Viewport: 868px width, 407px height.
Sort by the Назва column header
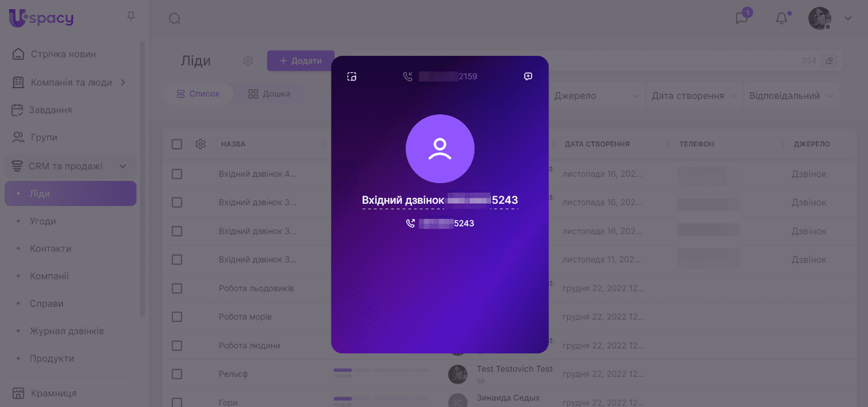coord(233,144)
